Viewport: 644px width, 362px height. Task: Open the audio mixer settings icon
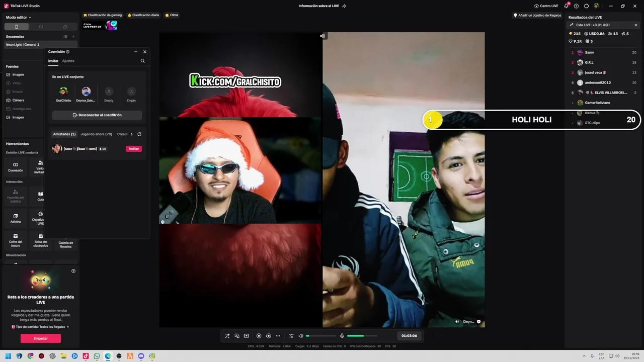291,336
